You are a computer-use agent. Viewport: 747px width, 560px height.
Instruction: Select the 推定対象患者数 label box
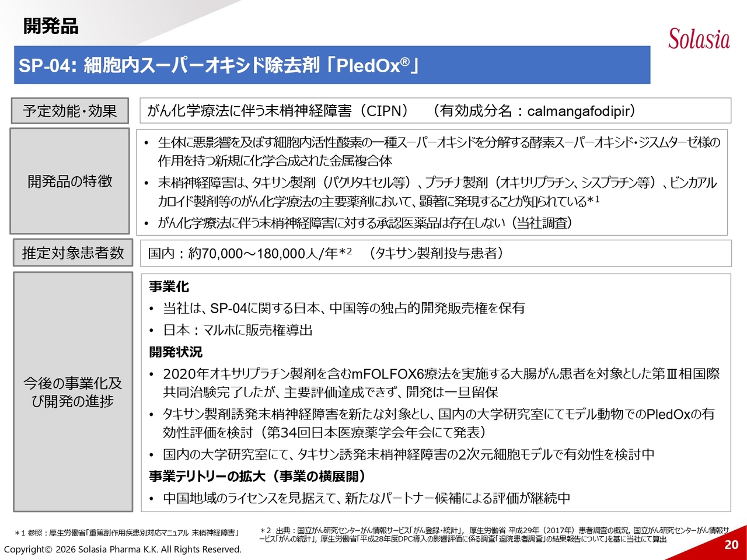[x=73, y=253]
